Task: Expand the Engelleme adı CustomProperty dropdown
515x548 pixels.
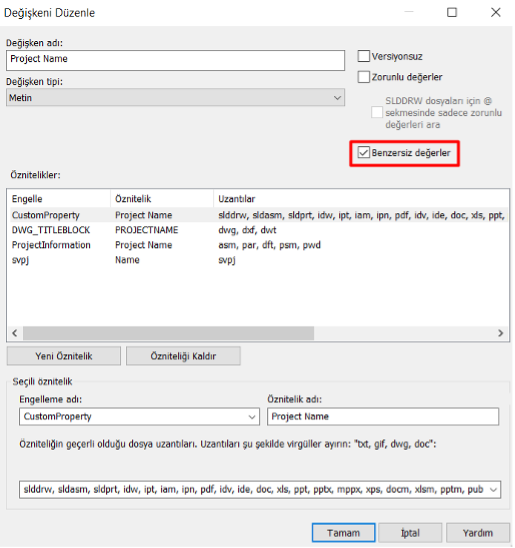Action: (139, 417)
